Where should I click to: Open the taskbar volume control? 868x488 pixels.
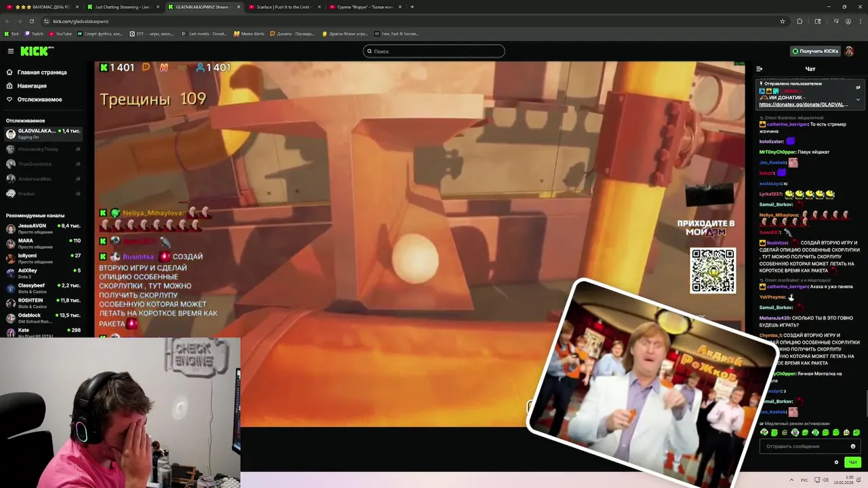tap(825, 480)
